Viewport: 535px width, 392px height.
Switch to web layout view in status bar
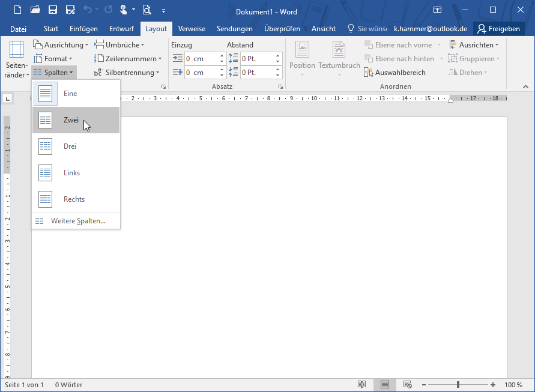pyautogui.click(x=408, y=385)
